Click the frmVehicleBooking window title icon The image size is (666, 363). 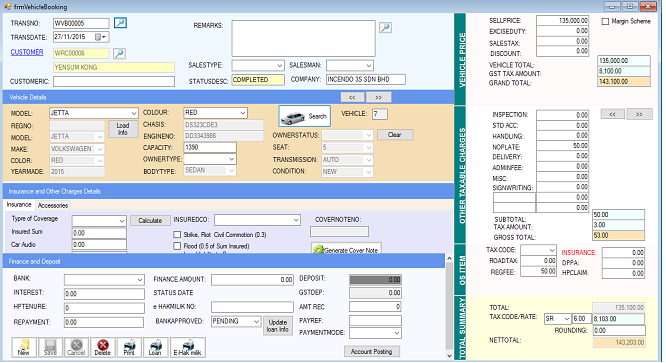click(x=8, y=7)
